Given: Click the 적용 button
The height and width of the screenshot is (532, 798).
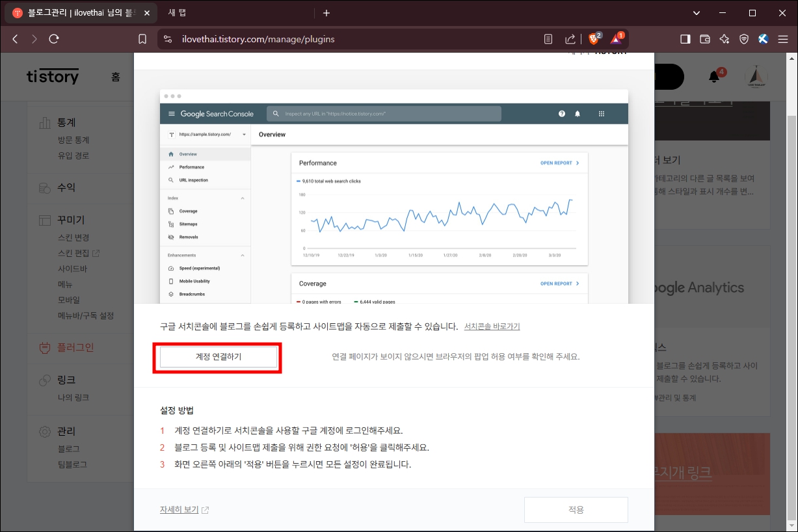Looking at the screenshot, I should point(576,510).
